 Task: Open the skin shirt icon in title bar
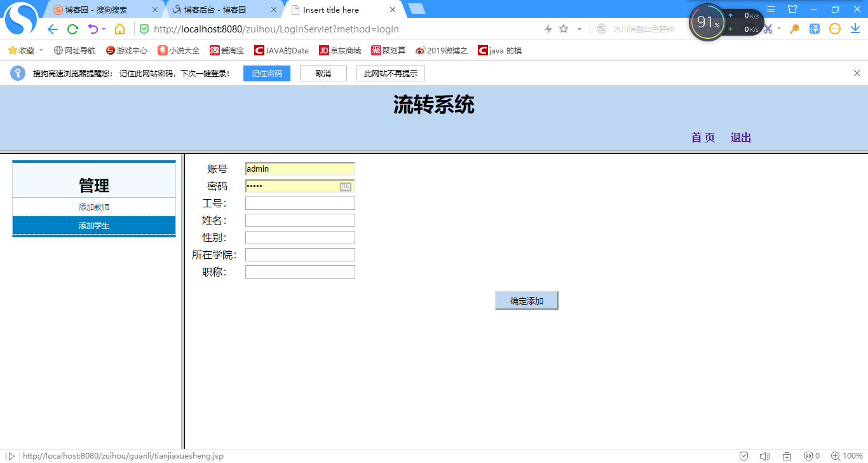tap(792, 10)
